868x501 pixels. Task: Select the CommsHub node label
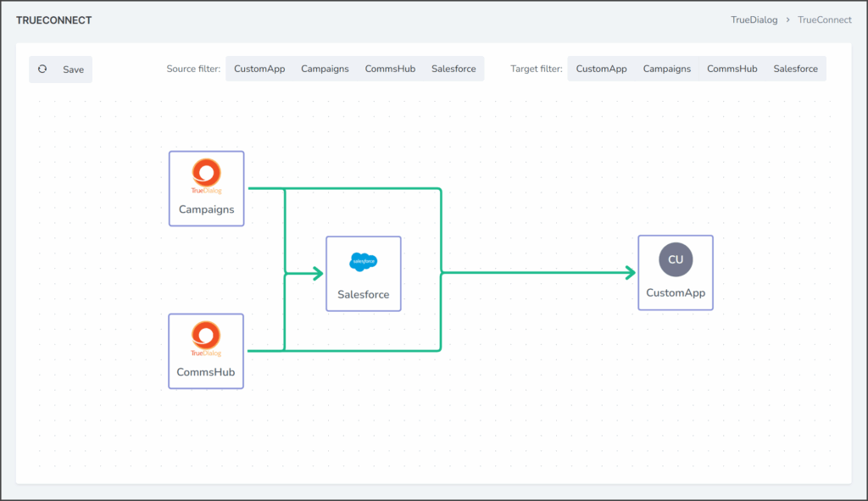[206, 372]
